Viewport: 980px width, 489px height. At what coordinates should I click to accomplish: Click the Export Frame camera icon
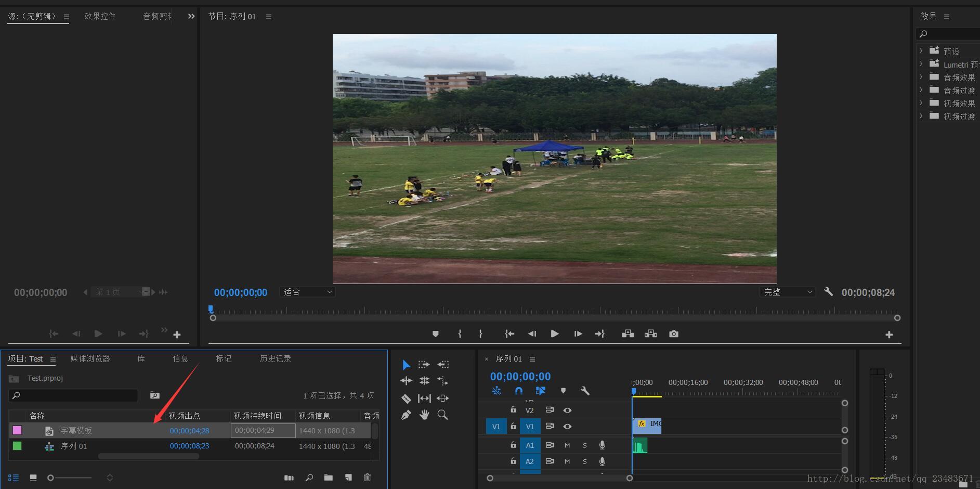[673, 334]
